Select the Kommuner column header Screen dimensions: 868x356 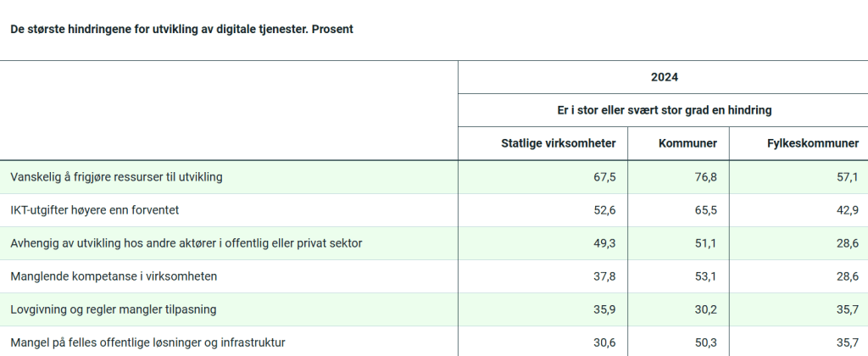[x=687, y=143]
